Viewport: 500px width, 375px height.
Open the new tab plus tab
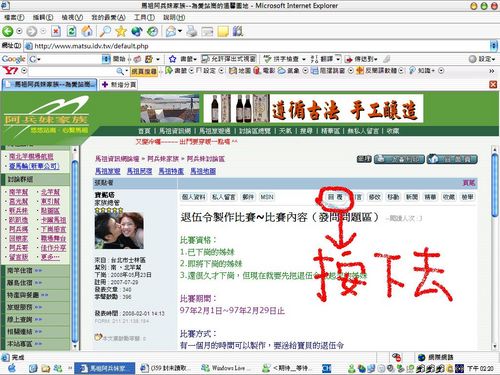pos(119,84)
